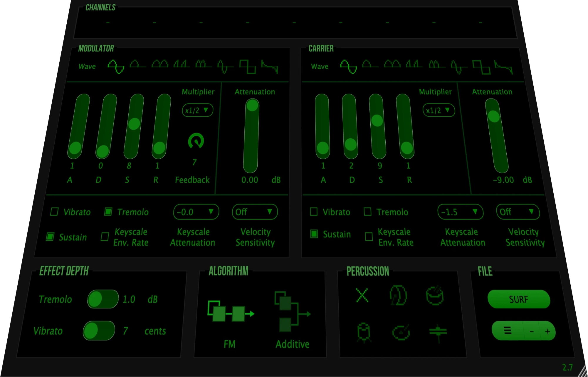Click the percussion X (off) icon
This screenshot has height=377, width=588.
[x=362, y=295]
